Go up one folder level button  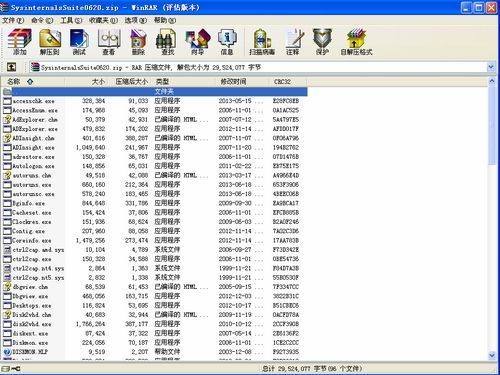coord(12,67)
